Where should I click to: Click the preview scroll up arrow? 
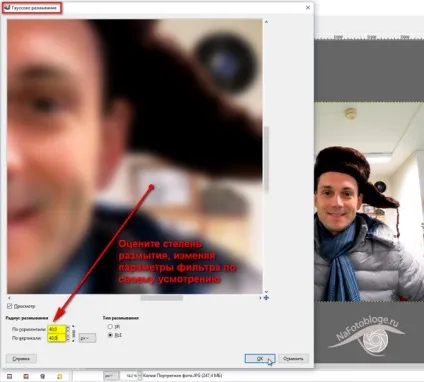pyautogui.click(x=266, y=22)
